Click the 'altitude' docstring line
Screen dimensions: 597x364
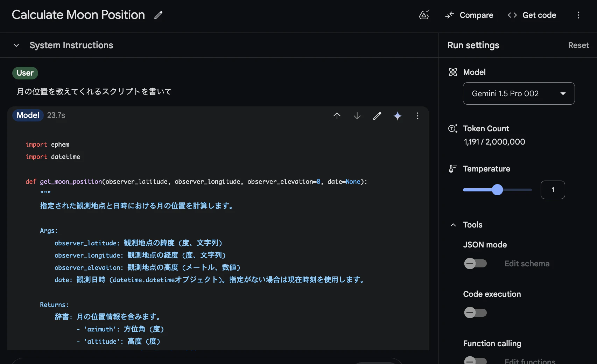point(118,342)
